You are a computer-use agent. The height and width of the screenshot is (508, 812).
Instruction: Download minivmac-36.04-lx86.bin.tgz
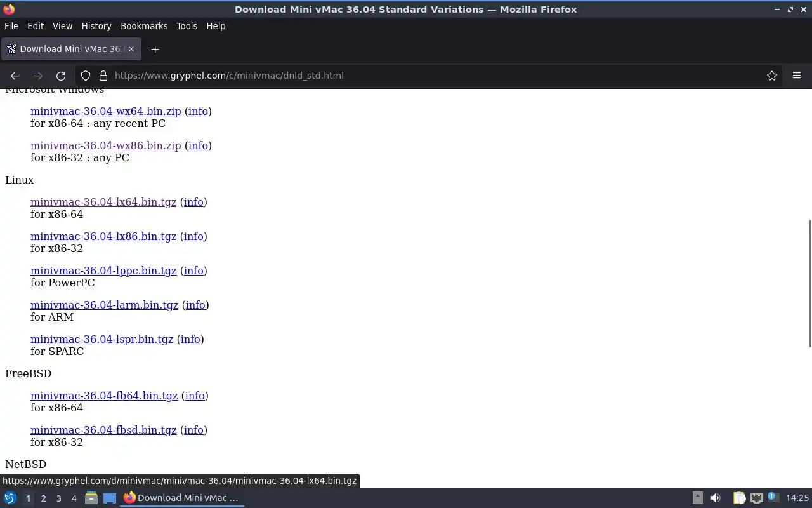coord(103,236)
